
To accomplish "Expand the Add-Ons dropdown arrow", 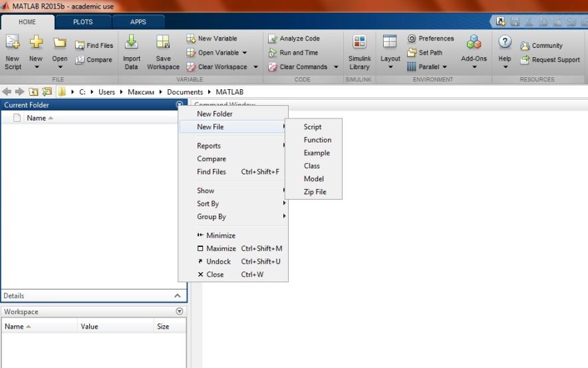I will tap(474, 67).
